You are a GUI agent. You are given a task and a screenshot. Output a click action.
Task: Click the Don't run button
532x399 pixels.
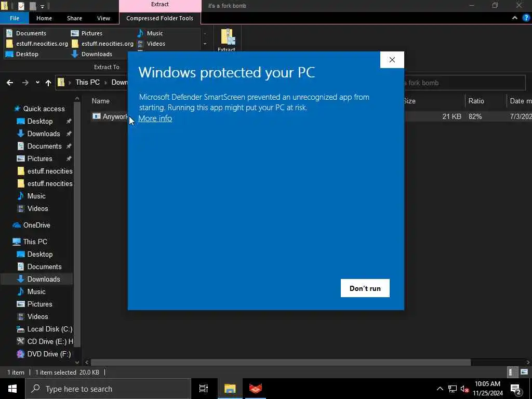point(365,288)
